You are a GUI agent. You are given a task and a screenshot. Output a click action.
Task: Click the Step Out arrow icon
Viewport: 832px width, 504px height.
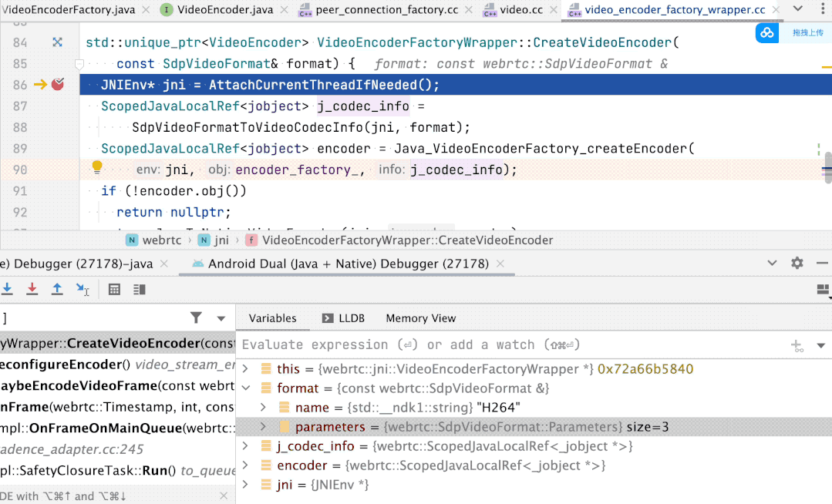[57, 289]
